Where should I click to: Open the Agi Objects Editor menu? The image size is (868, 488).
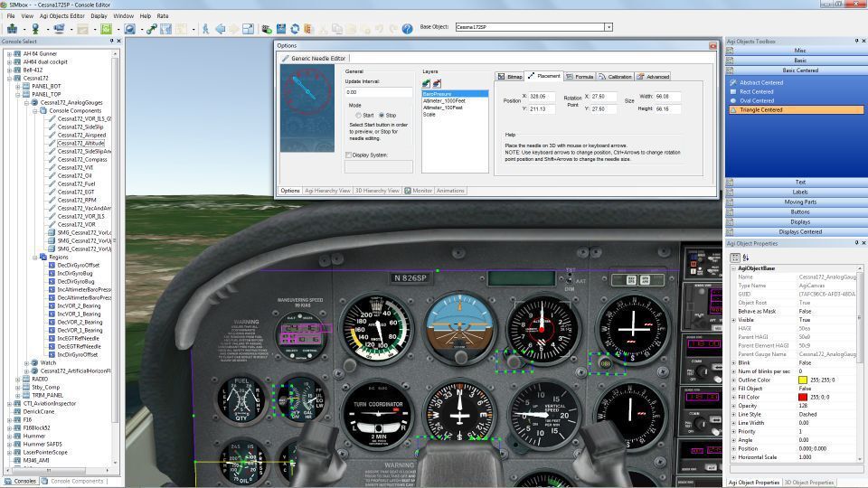(x=61, y=15)
